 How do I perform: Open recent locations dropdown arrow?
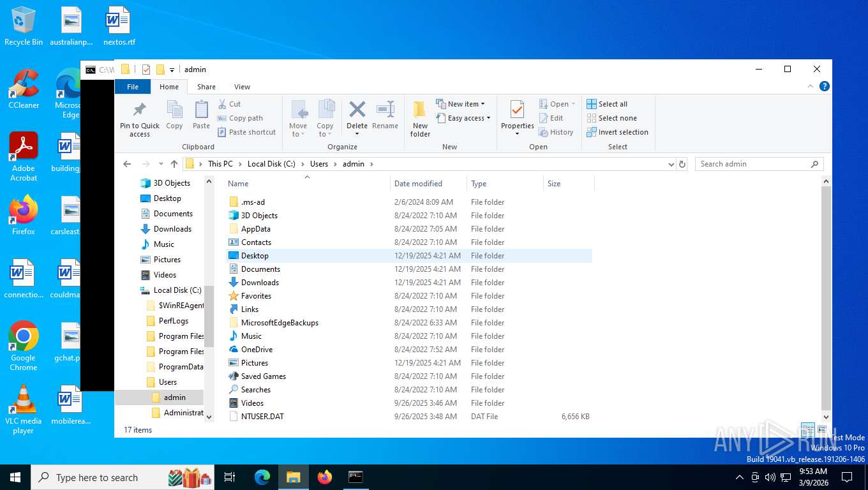(161, 164)
